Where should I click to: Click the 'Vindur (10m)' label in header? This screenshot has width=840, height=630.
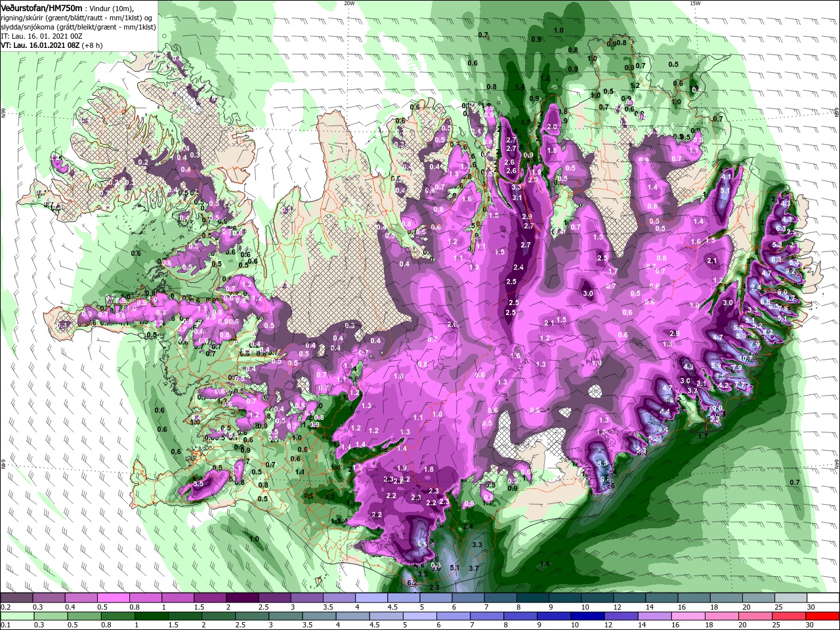tap(112, 8)
